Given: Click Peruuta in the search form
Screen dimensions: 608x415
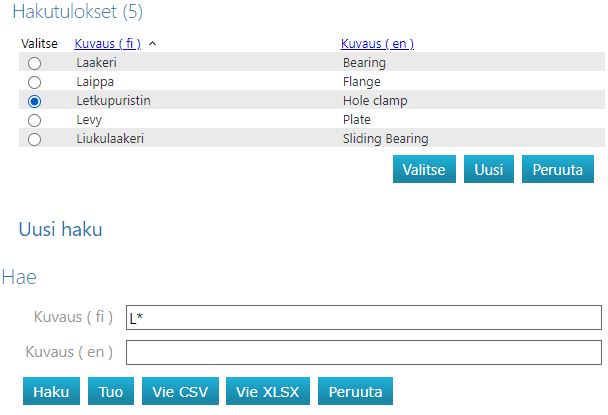Looking at the screenshot, I should coord(357,391).
